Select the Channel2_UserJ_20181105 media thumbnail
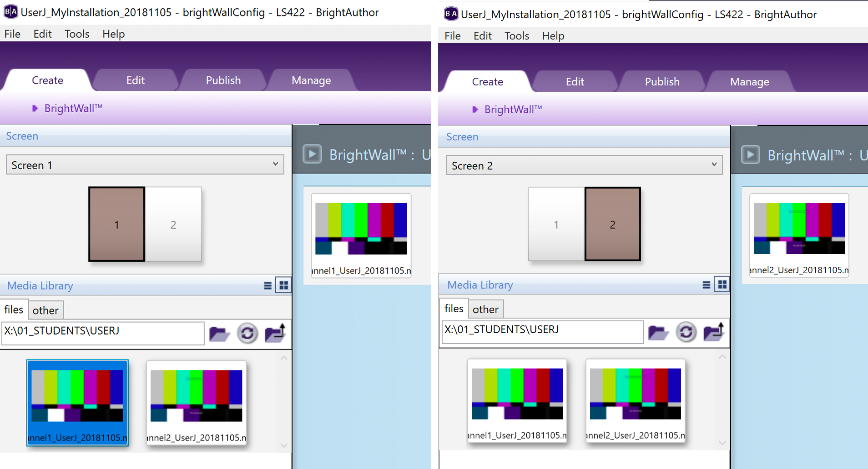The height and width of the screenshot is (469, 868). click(x=196, y=402)
